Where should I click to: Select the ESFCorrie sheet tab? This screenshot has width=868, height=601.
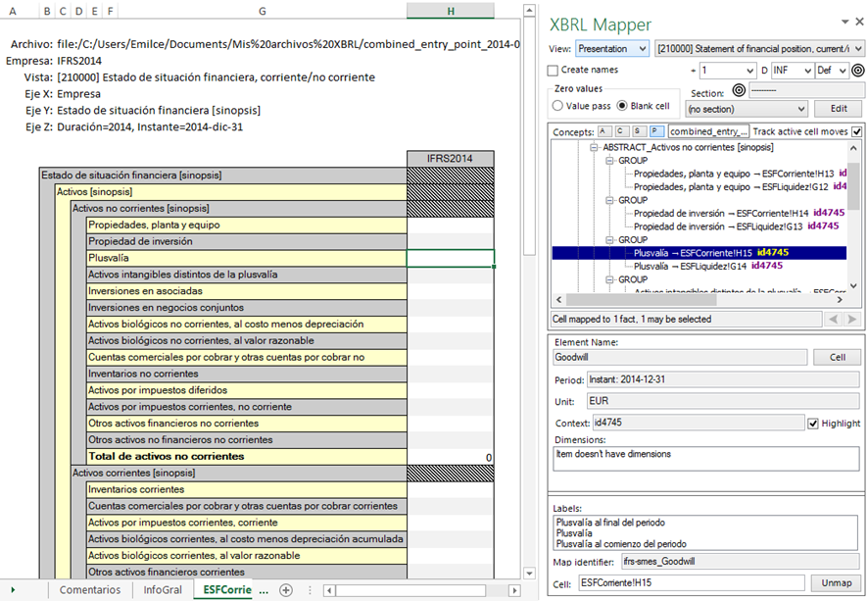pyautogui.click(x=226, y=590)
